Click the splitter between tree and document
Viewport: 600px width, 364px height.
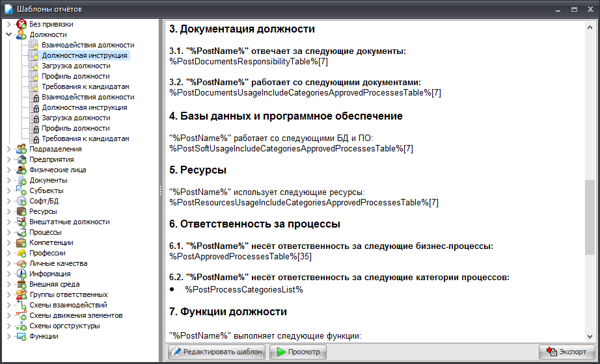coord(161,190)
